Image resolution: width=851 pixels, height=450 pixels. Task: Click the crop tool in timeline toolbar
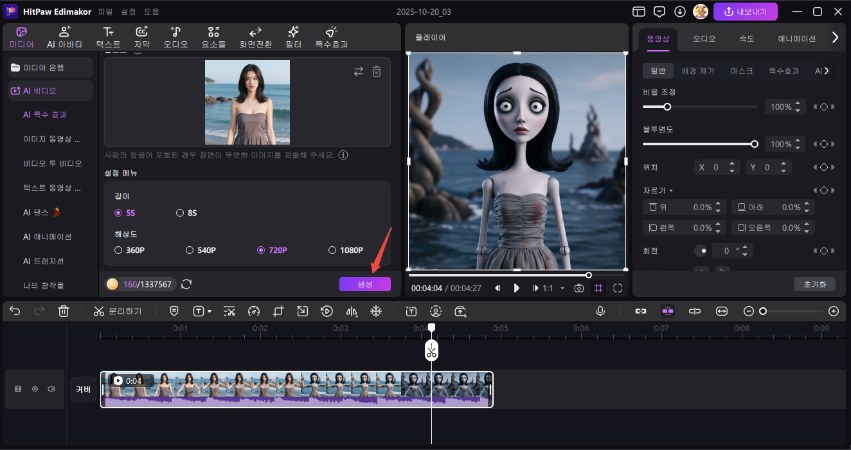pyautogui.click(x=277, y=311)
